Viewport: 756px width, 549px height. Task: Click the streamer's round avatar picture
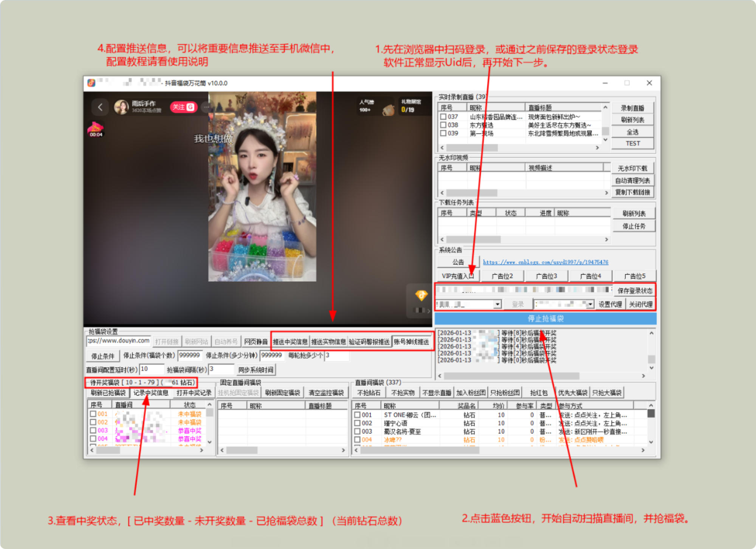[x=121, y=107]
